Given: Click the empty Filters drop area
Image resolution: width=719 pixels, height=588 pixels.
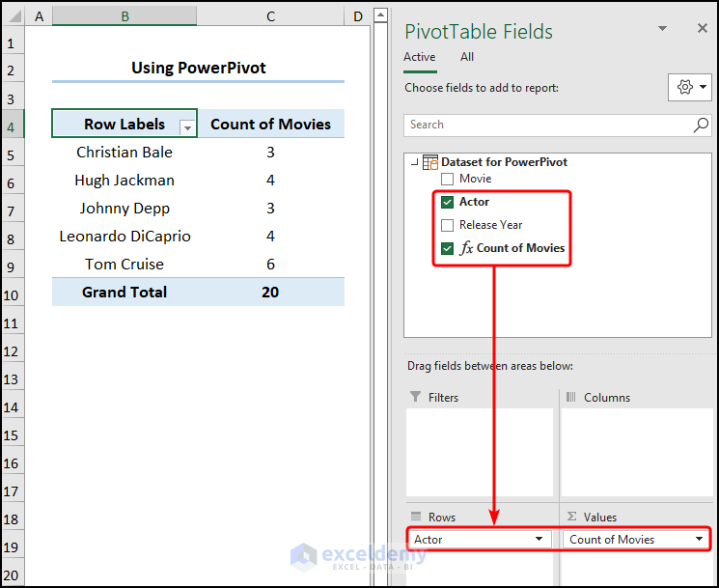Looking at the screenshot, I should [480, 452].
